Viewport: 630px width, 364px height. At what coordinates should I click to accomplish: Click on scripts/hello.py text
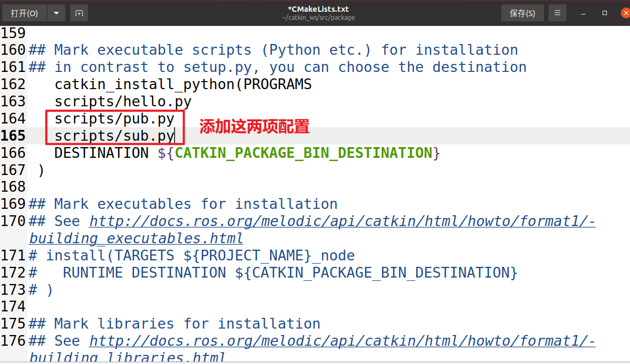122,101
